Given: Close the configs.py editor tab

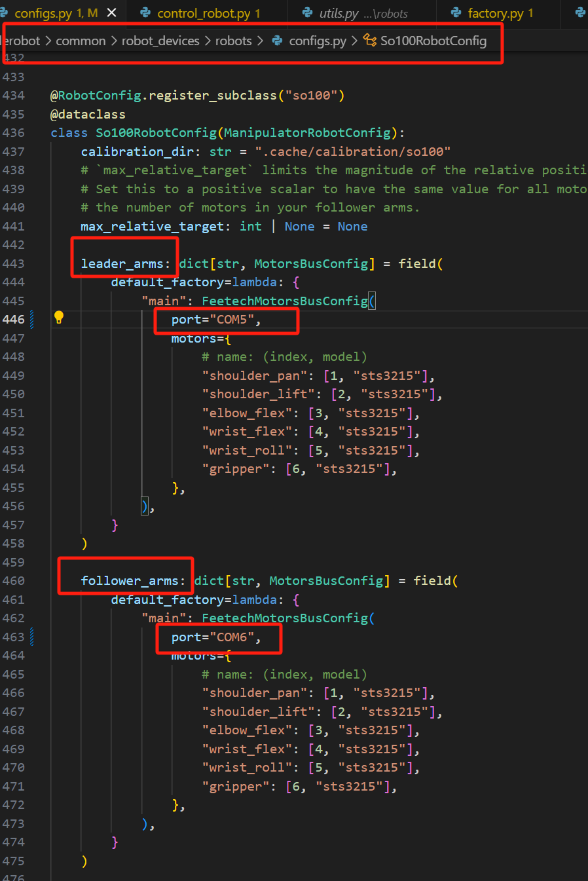Looking at the screenshot, I should (111, 12).
